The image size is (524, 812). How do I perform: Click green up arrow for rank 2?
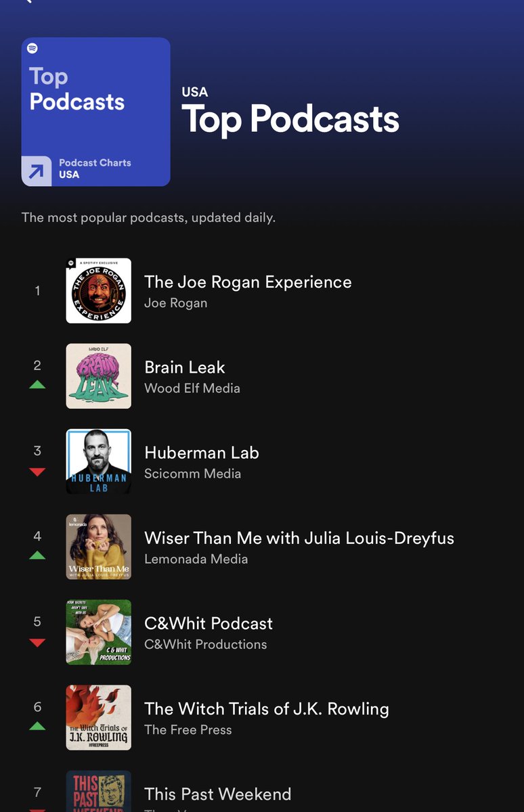click(x=37, y=385)
